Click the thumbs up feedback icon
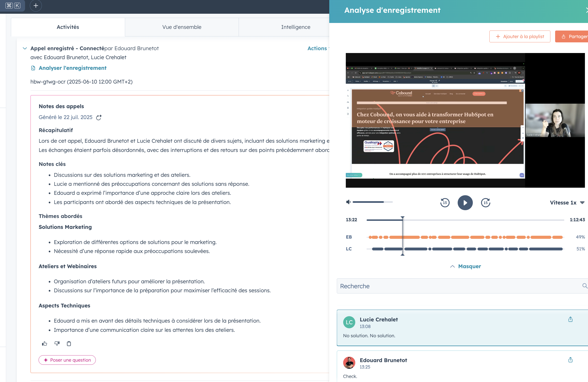The width and height of the screenshot is (588, 382). [x=44, y=343]
